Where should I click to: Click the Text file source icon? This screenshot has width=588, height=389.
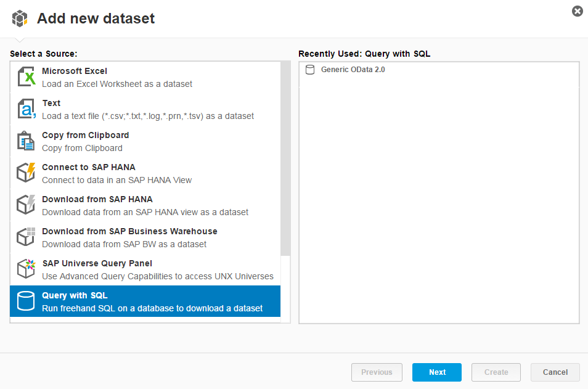[x=27, y=109]
